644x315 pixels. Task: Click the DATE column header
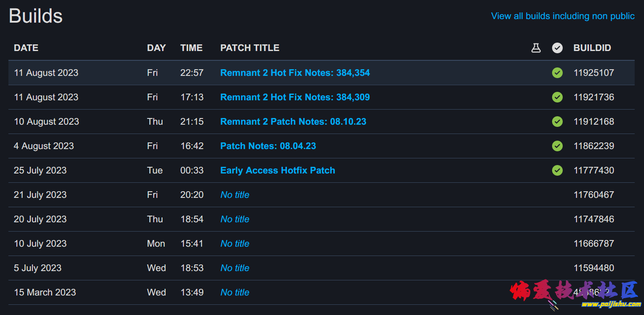(x=26, y=48)
